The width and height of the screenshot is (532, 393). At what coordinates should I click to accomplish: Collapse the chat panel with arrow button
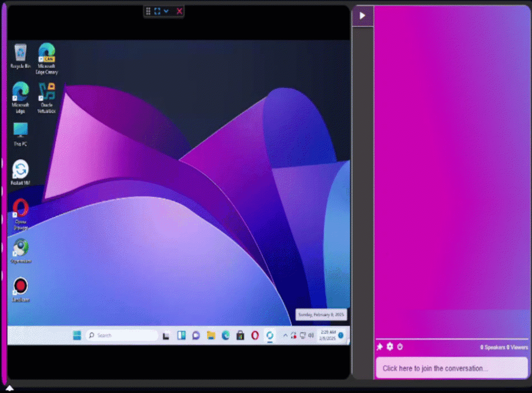pyautogui.click(x=362, y=16)
